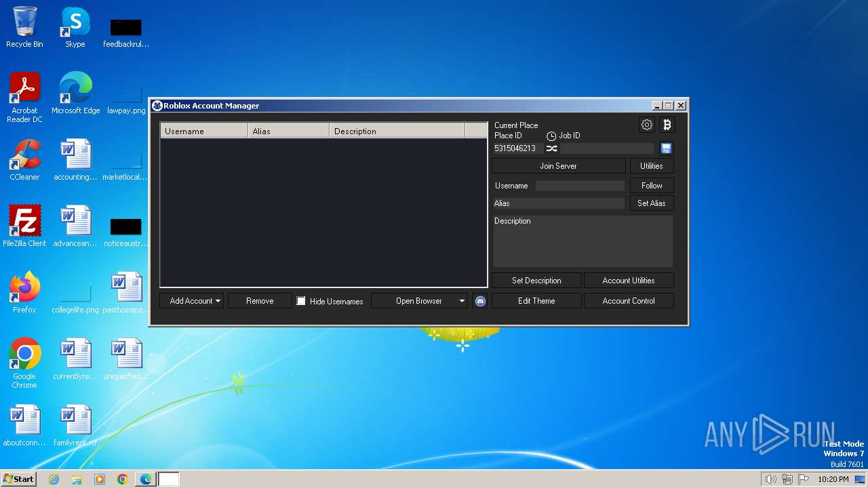The height and width of the screenshot is (488, 868).
Task: Click the Remove account button
Action: 260,301
